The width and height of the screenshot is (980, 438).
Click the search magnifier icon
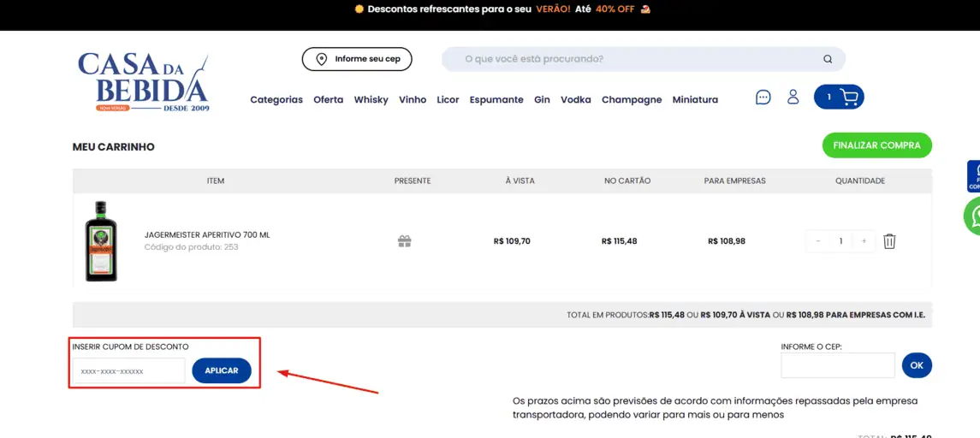[828, 59]
